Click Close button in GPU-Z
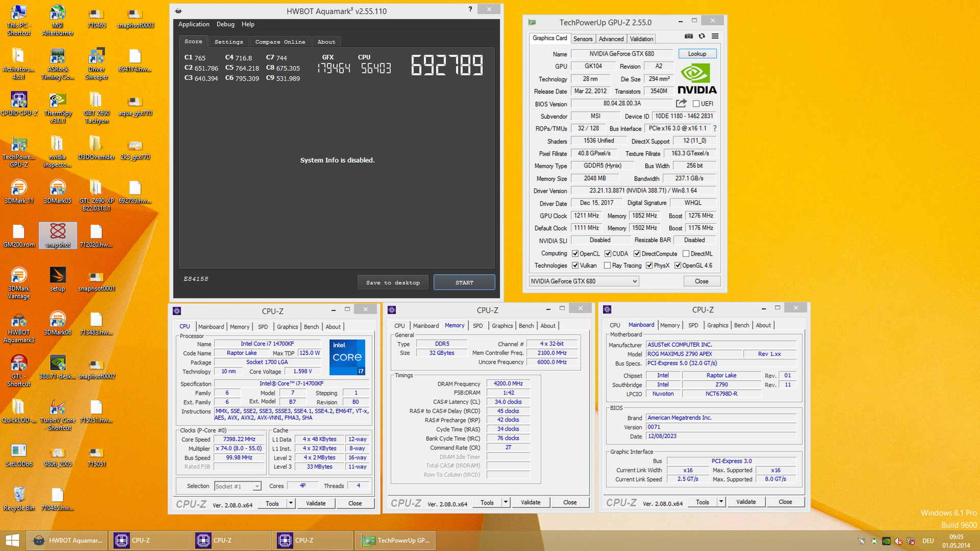 pyautogui.click(x=702, y=281)
